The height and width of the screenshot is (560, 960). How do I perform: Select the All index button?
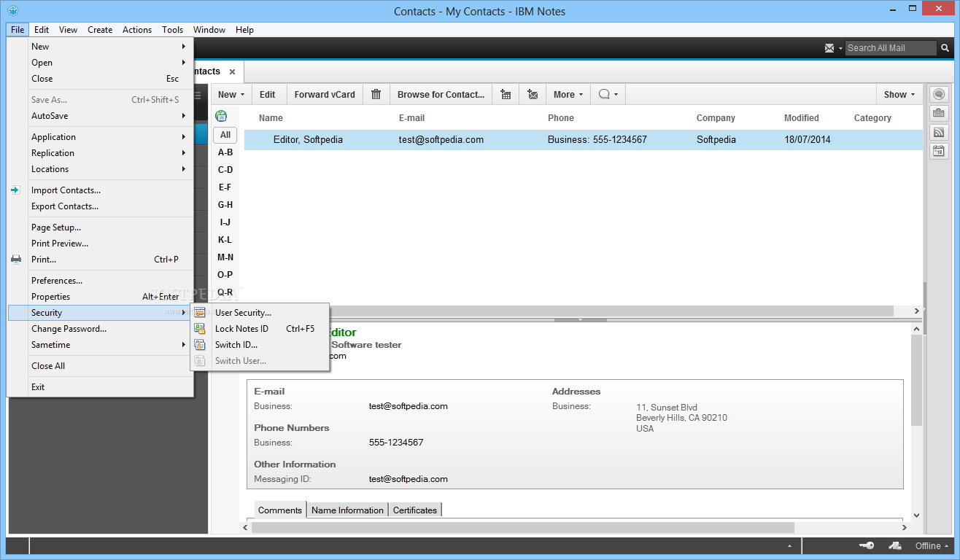[x=225, y=135]
